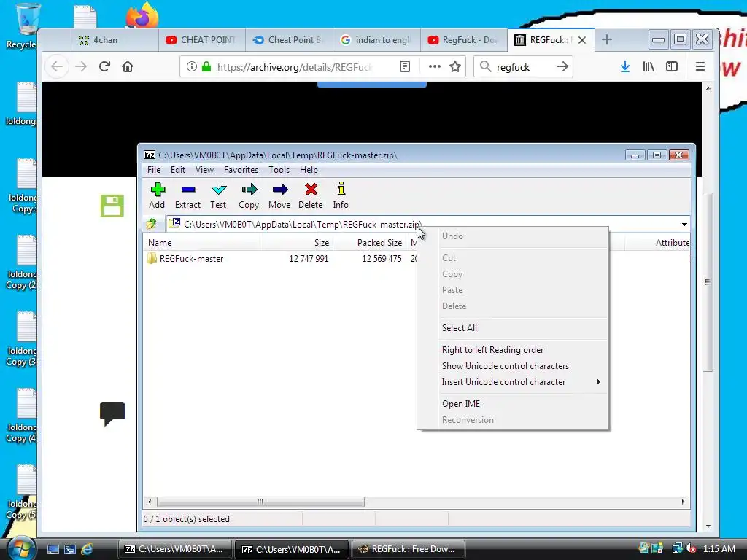Click REGFuck : Free Dow taskbar button
The width and height of the screenshot is (747, 560).
(x=409, y=549)
